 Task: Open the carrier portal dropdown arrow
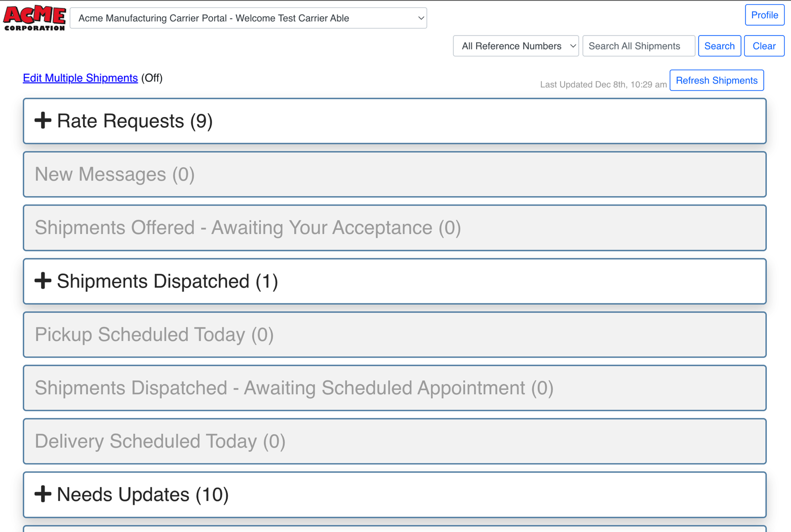coord(421,18)
